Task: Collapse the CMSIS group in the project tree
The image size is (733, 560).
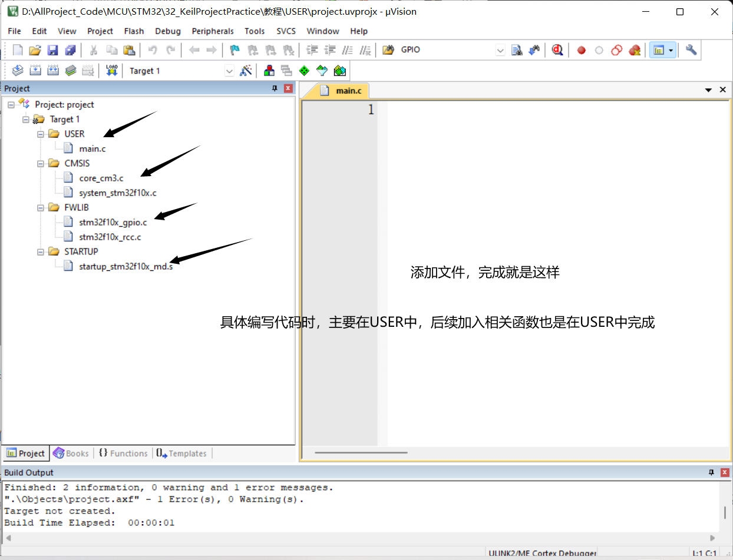Action: (x=40, y=163)
